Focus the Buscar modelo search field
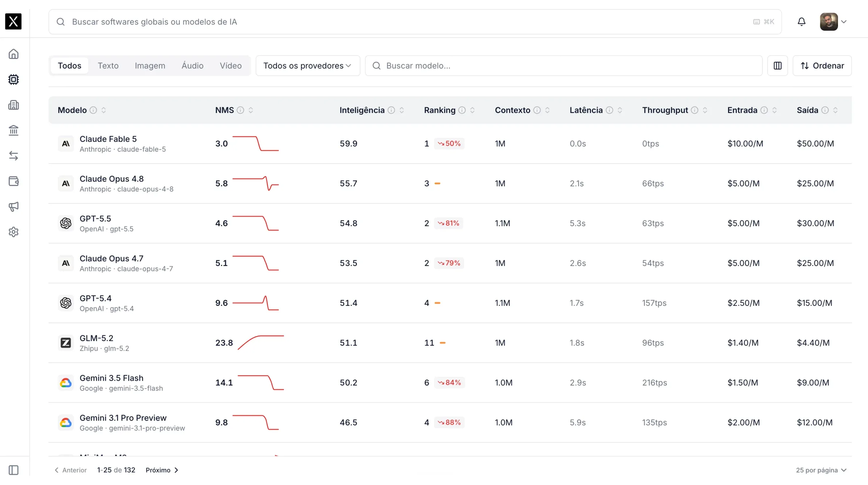 click(563, 66)
